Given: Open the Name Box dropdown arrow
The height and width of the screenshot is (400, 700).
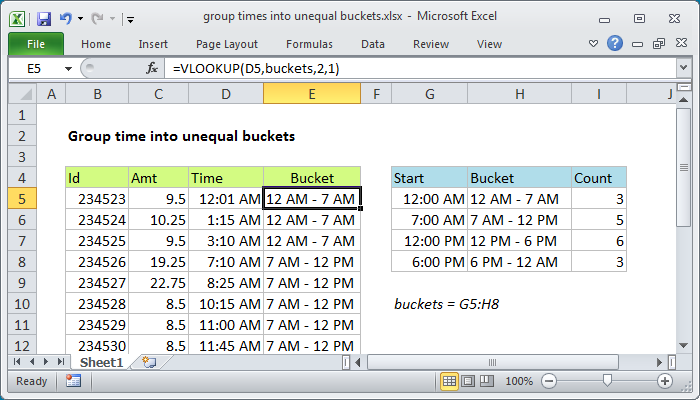Looking at the screenshot, I should (68, 69).
